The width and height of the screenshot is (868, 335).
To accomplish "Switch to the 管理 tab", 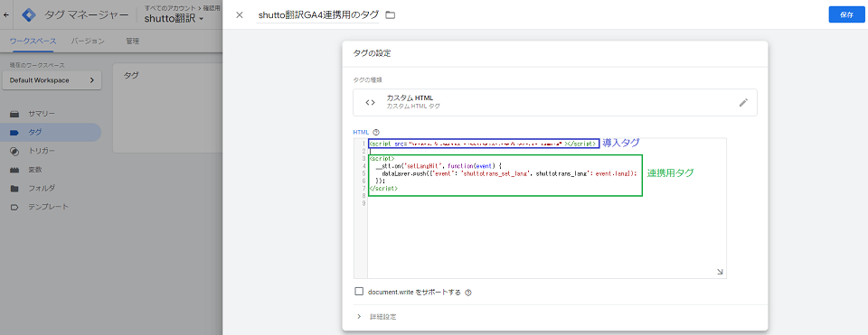I will point(132,41).
